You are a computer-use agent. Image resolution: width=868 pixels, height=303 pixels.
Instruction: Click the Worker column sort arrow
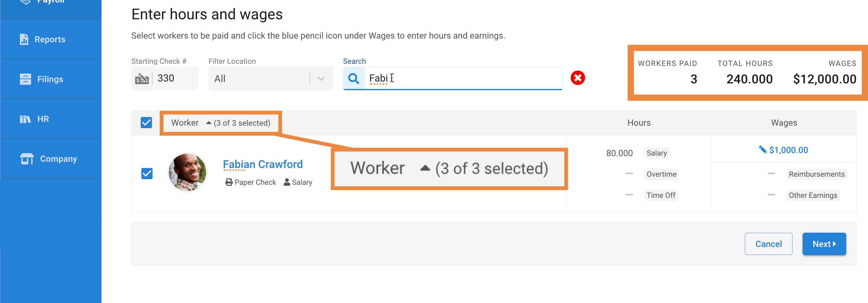point(209,123)
